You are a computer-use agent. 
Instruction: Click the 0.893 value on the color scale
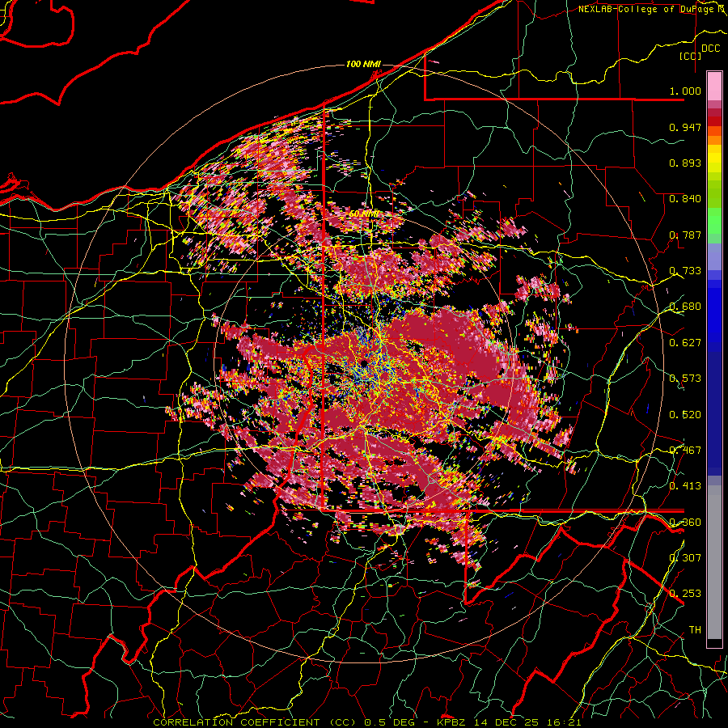(x=685, y=163)
